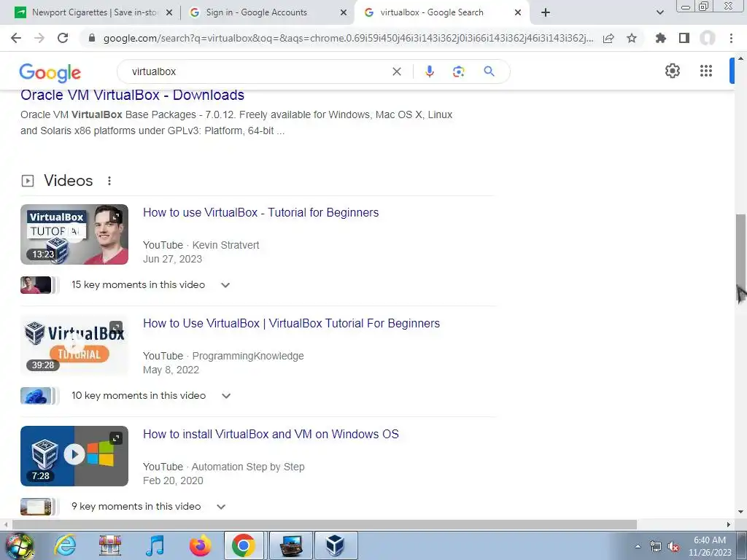Open the network tray icon
This screenshot has height=560, width=747.
point(656,547)
